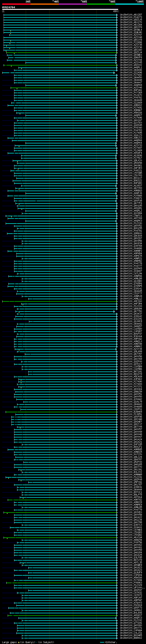The width and height of the screenshot is (146, 644).
Task: Select the label UniRef100_Q2XTE0
Action: 131,123
